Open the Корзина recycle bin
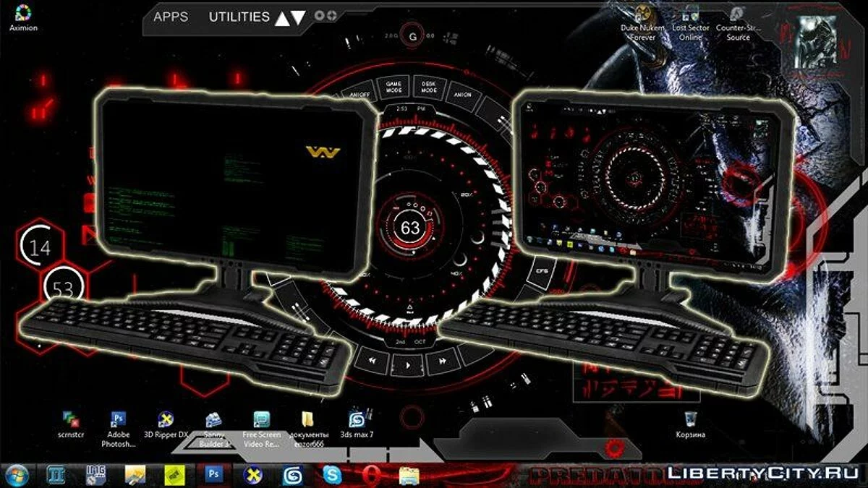The height and width of the screenshot is (488, 868). point(691,424)
